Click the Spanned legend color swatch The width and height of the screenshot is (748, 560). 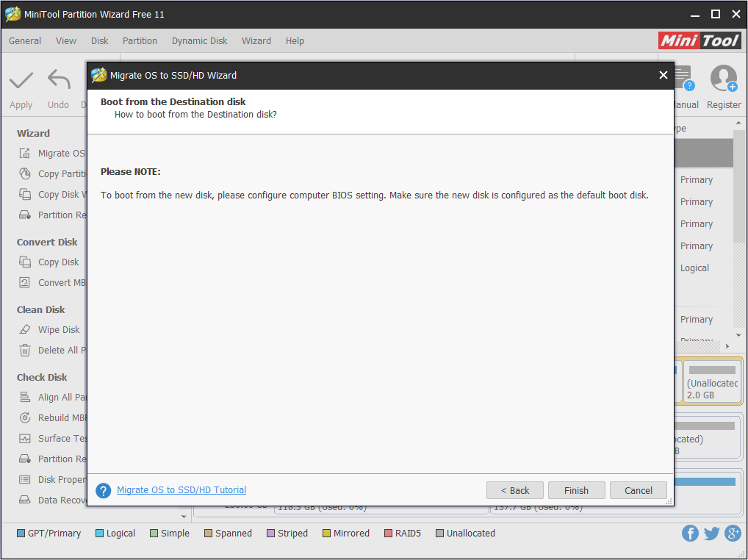208,534
